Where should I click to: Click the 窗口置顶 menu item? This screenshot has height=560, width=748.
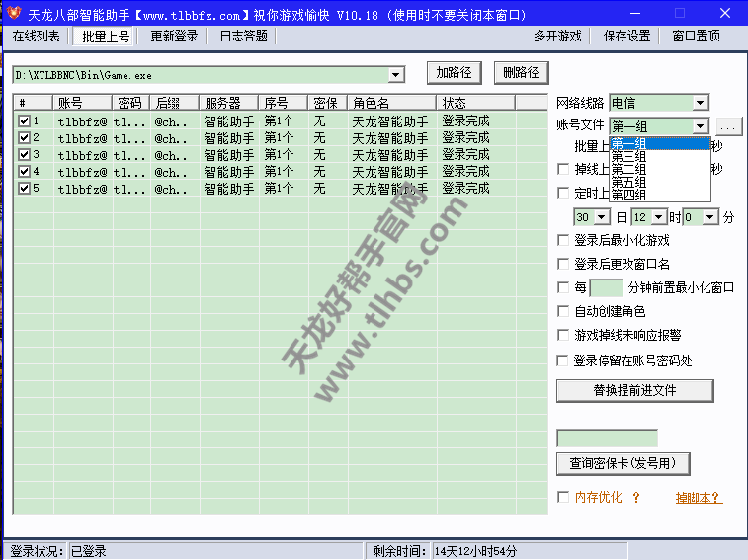(x=696, y=37)
